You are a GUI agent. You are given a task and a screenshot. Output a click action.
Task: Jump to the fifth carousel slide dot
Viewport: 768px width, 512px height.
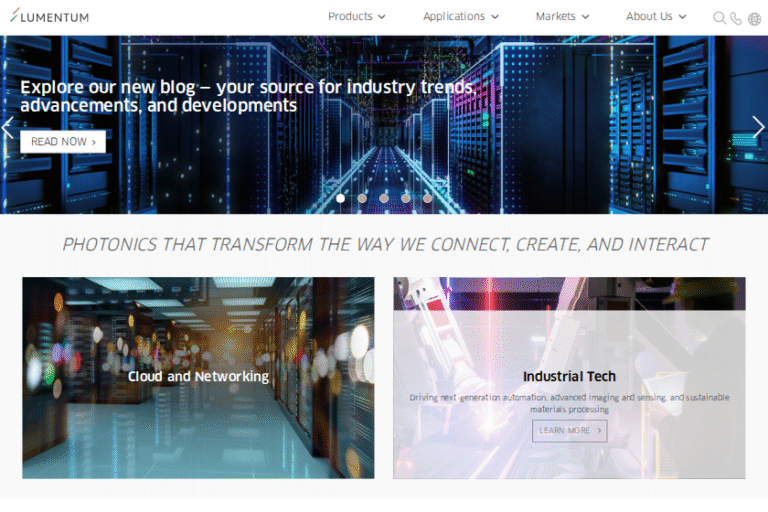(x=427, y=198)
